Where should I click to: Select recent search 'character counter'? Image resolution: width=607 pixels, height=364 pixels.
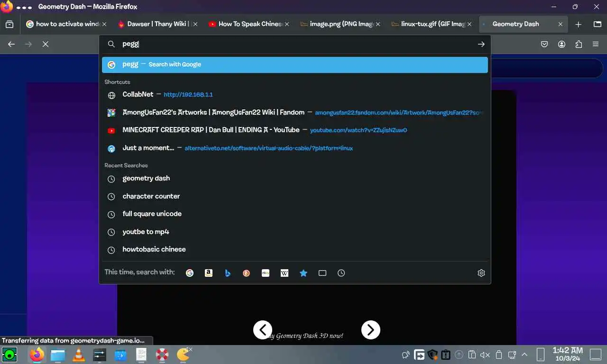pos(295,196)
